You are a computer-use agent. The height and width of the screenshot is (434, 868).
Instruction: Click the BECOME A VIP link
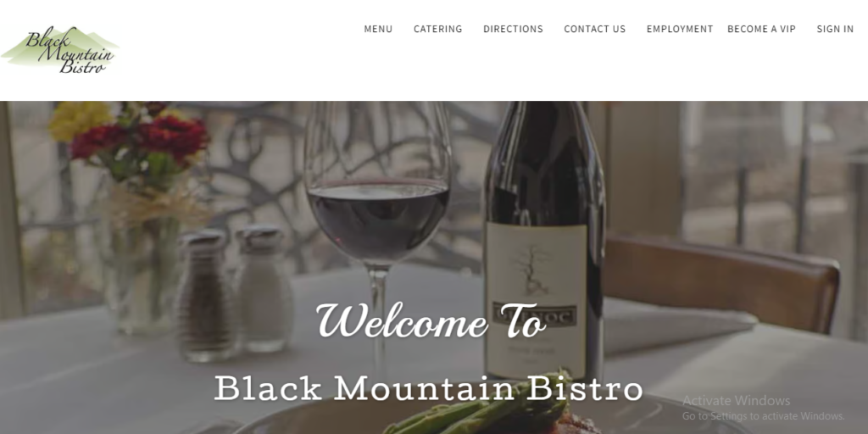point(761,29)
